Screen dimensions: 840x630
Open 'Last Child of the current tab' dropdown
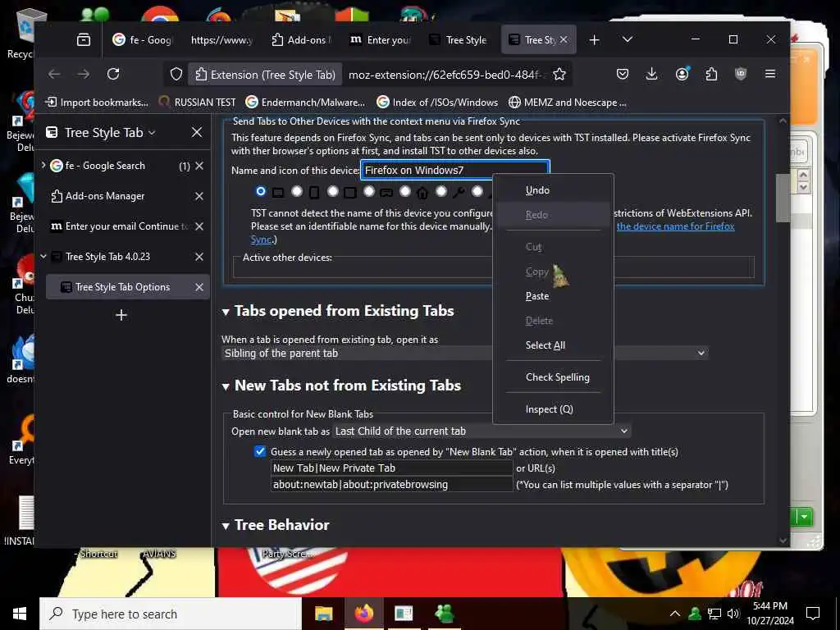click(x=482, y=431)
